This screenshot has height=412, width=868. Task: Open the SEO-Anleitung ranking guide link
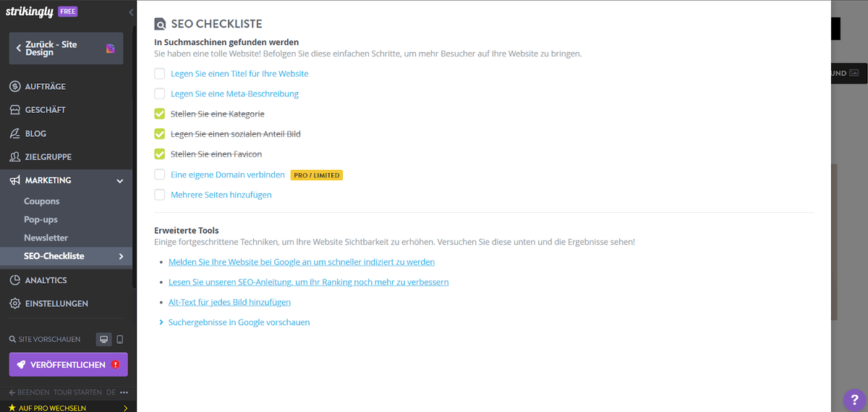(309, 282)
